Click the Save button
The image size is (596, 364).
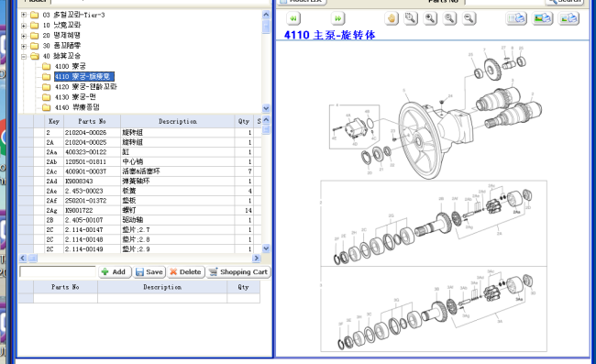click(149, 272)
